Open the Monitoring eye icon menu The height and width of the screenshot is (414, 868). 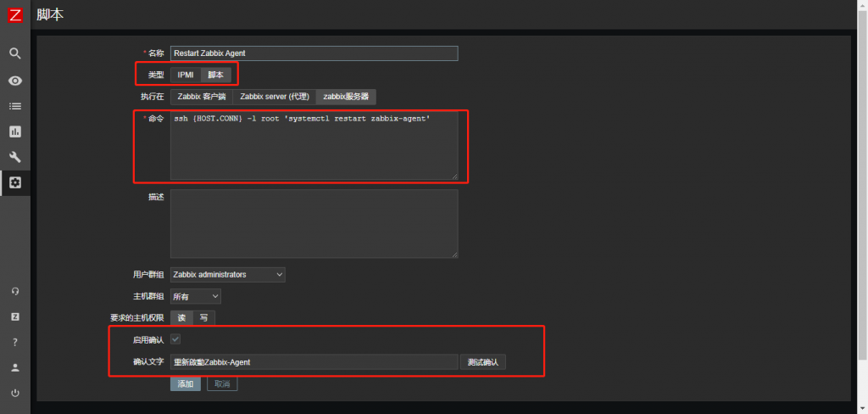(x=15, y=81)
